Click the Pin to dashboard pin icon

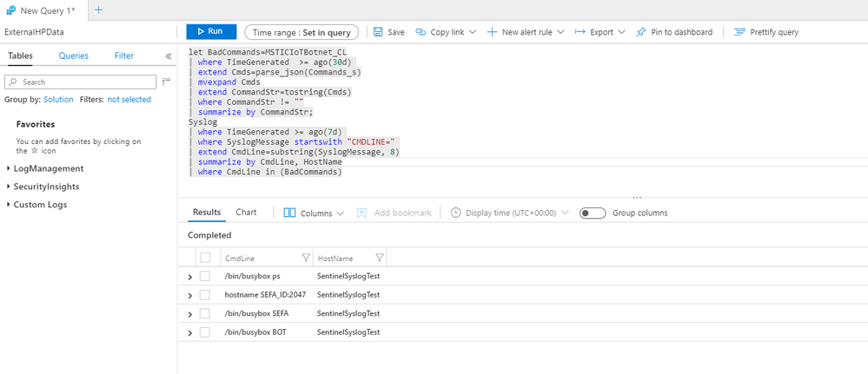point(641,32)
